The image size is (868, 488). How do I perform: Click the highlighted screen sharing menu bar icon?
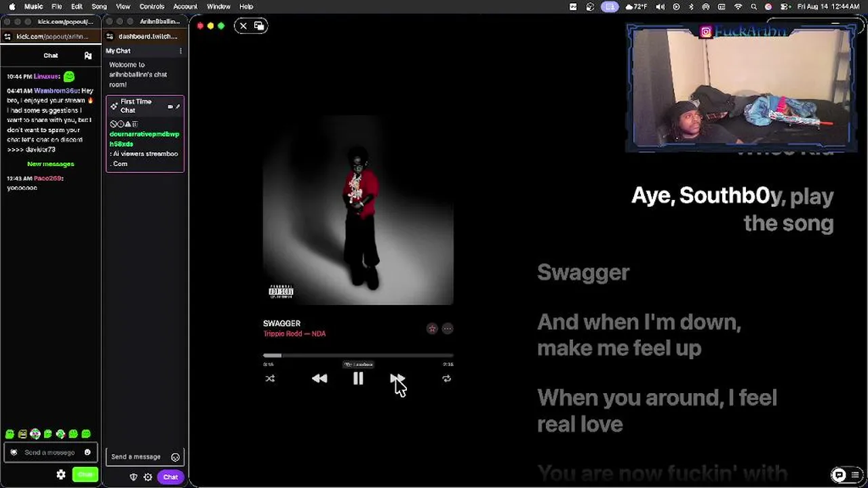click(610, 7)
